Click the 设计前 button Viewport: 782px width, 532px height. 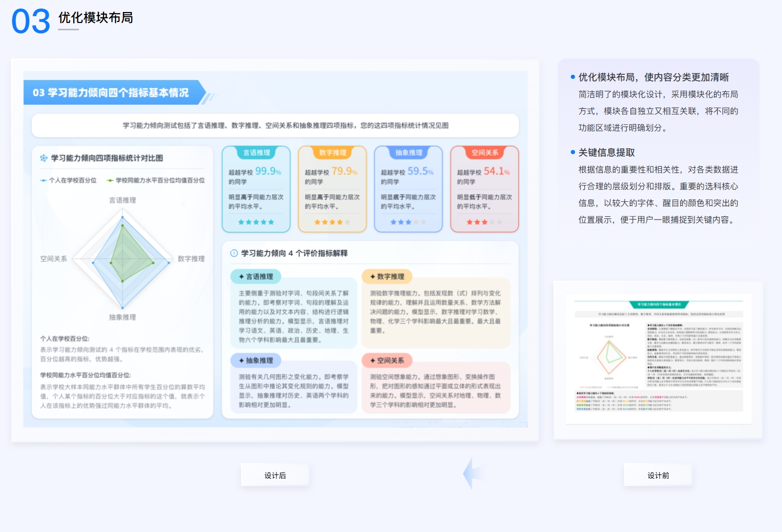[x=658, y=476]
